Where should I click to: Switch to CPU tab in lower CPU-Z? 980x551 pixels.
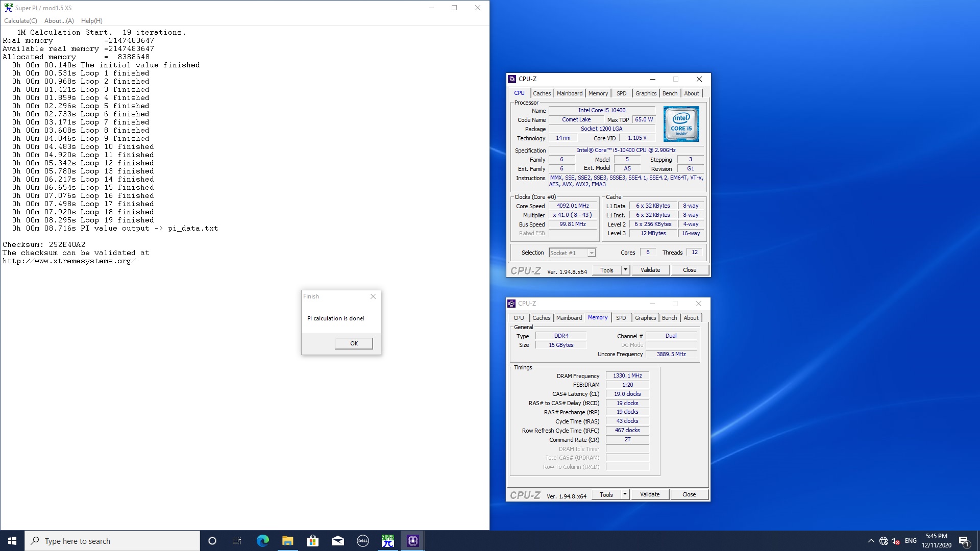coord(519,318)
